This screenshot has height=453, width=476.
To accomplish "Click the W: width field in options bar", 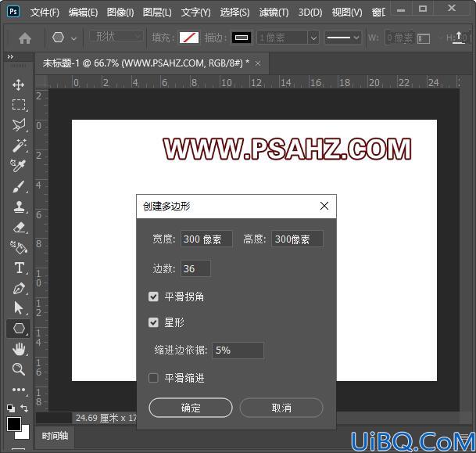I will (400, 38).
